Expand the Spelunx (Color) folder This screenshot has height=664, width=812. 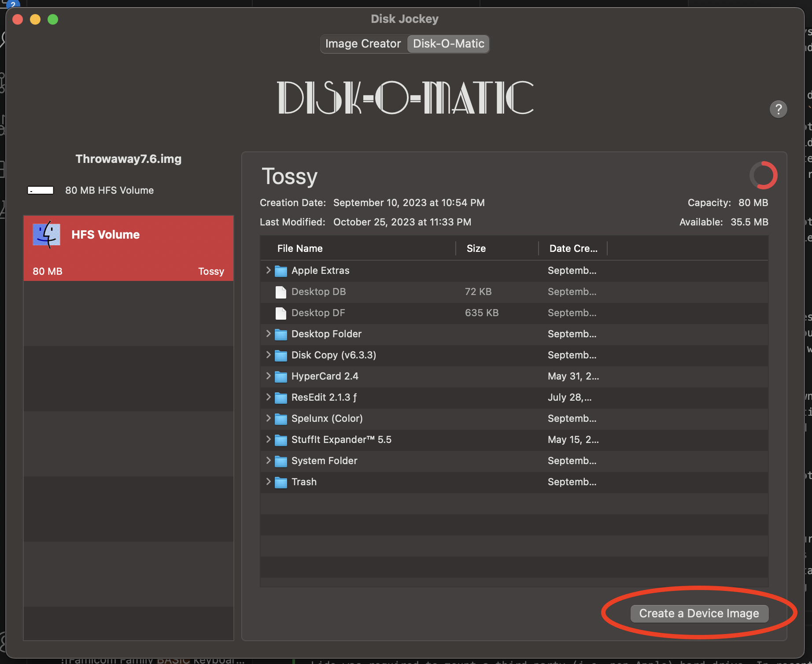pyautogui.click(x=268, y=418)
